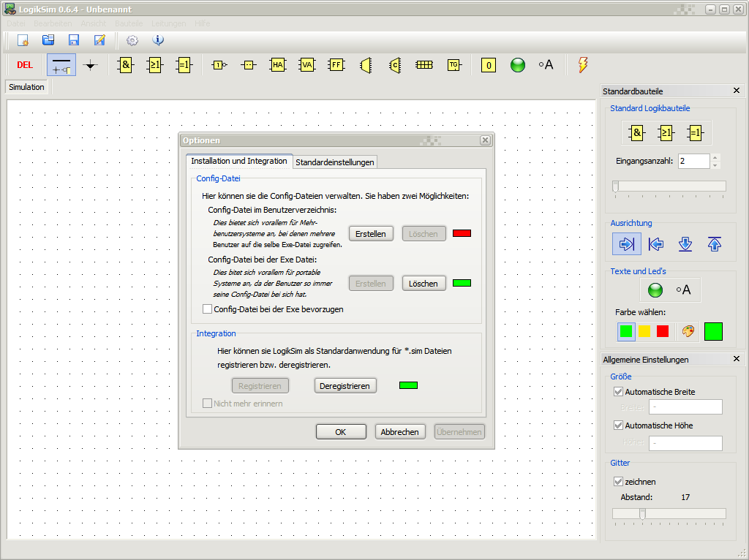Choose text label in Texte und Led's section
This screenshot has width=749, height=560.
[684, 290]
